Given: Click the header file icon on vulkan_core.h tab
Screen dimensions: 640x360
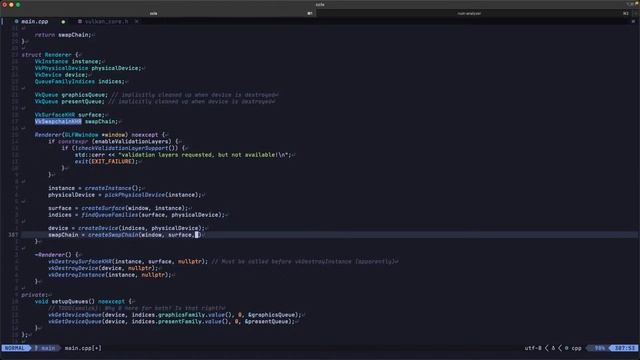Looking at the screenshot, I should pos(80,21).
